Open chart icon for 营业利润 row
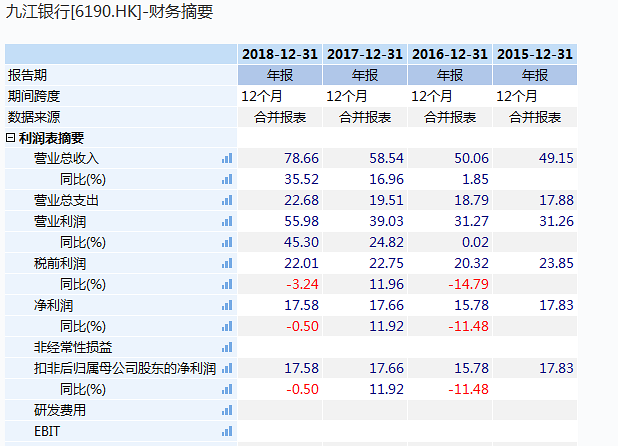Image resolution: width=618 pixels, height=446 pixels. [227, 221]
